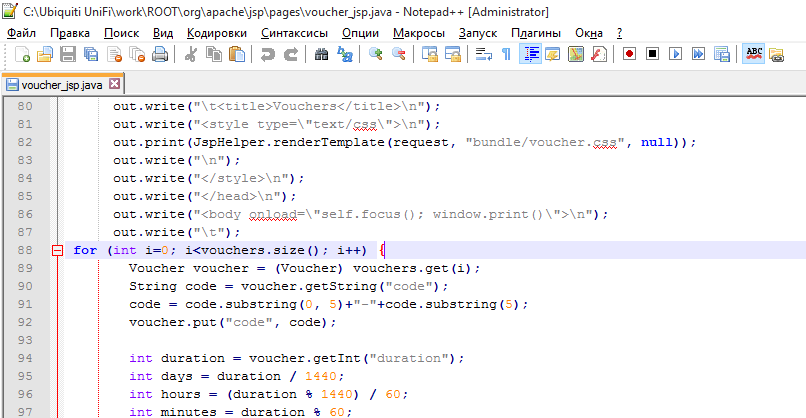Click the Save All toolbar icon

coord(90,54)
